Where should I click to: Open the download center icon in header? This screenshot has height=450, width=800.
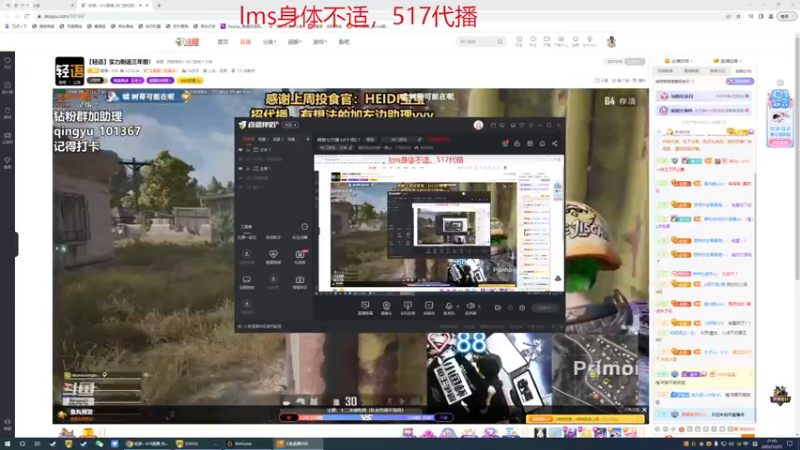[x=561, y=41]
